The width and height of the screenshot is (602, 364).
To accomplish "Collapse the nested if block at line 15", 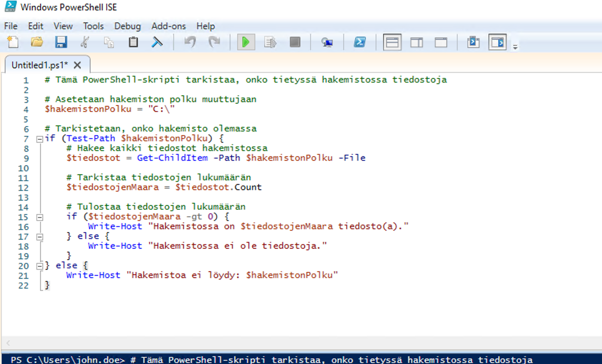I will [40, 217].
